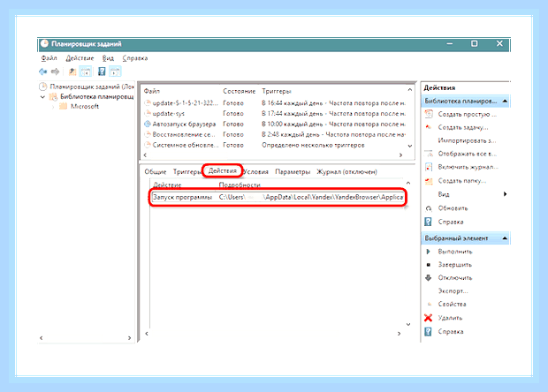Select the Восстановление се... task row

point(275,135)
